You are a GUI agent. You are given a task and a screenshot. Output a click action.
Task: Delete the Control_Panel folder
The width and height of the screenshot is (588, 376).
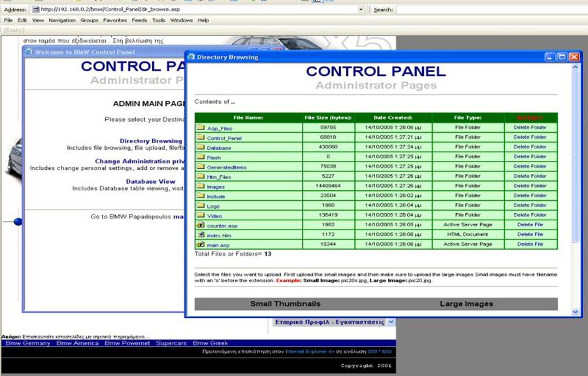click(x=530, y=137)
